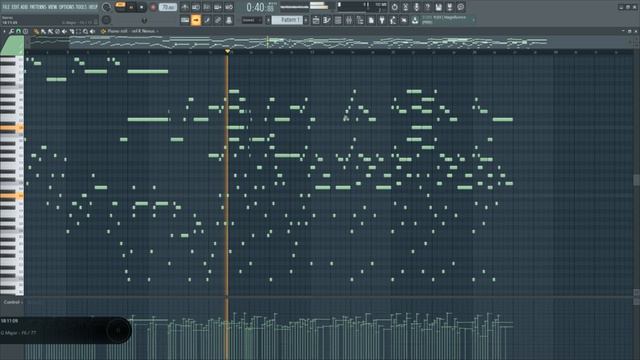This screenshot has width=640, height=360.
Task: Open the Channel rack view icon
Action: (x=338, y=20)
